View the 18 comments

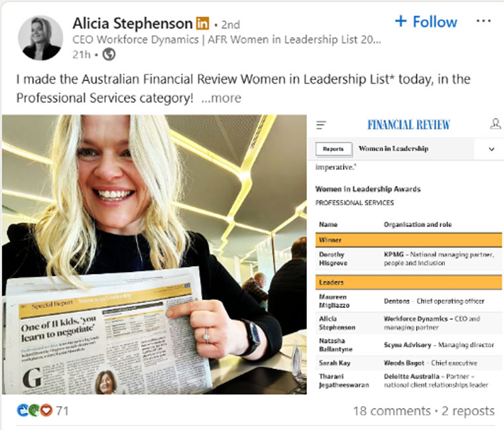coord(392,411)
